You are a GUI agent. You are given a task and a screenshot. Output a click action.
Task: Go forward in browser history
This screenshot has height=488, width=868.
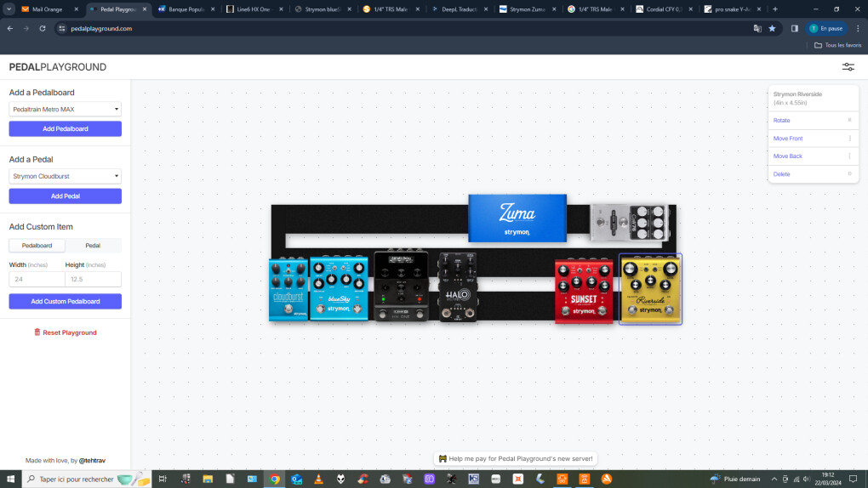click(x=26, y=28)
